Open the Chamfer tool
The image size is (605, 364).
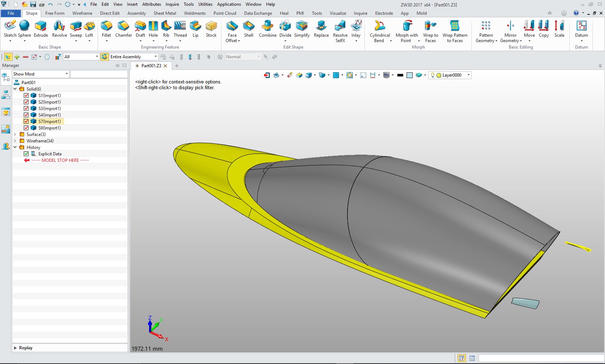pyautogui.click(x=124, y=29)
